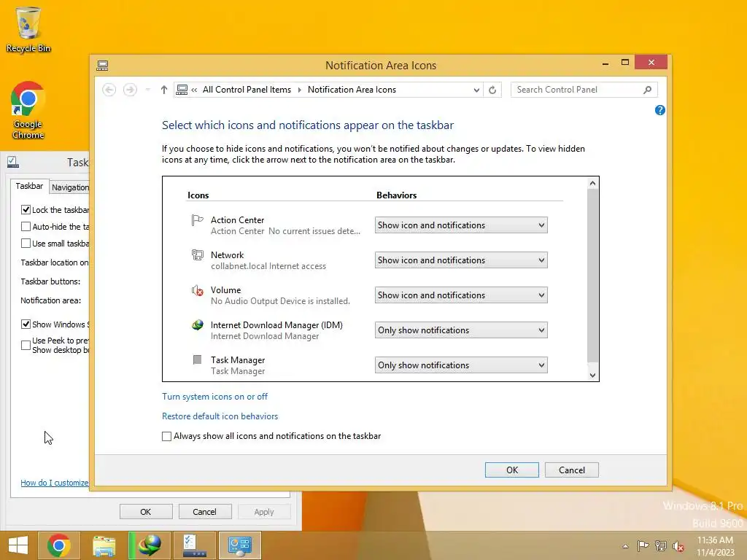The height and width of the screenshot is (560, 747).
Task: Switch to the Navigation tab
Action: click(x=70, y=187)
